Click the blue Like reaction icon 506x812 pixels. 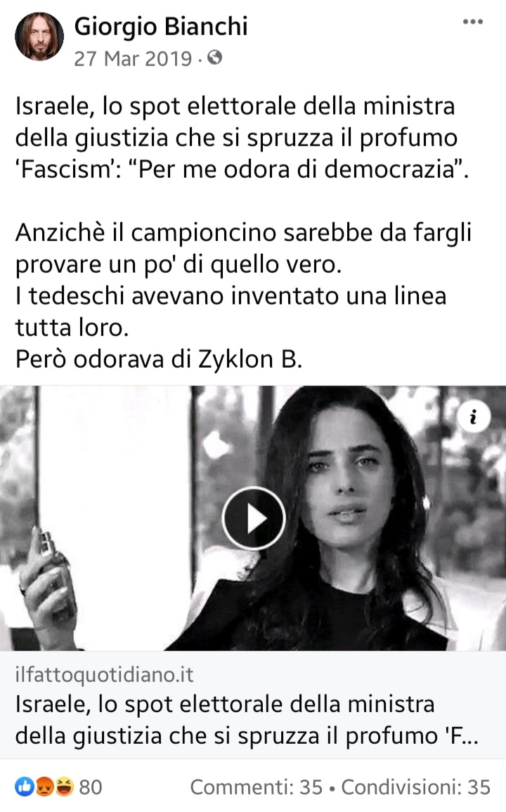[25, 787]
